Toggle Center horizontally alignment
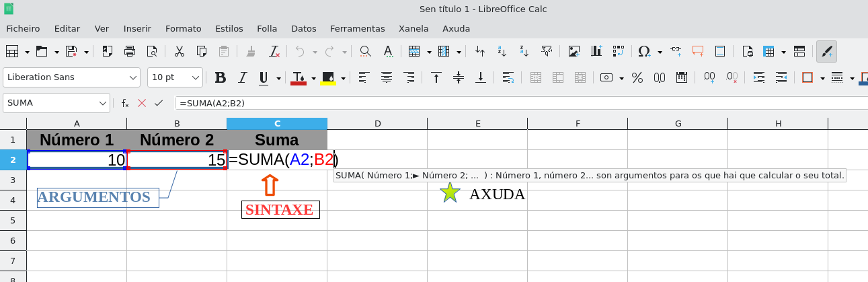Viewport: 868px width, 282px height. tap(387, 77)
